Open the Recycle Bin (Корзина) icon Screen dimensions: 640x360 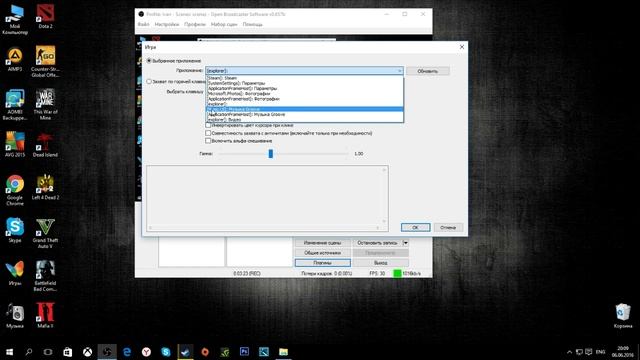pyautogui.click(x=623, y=315)
